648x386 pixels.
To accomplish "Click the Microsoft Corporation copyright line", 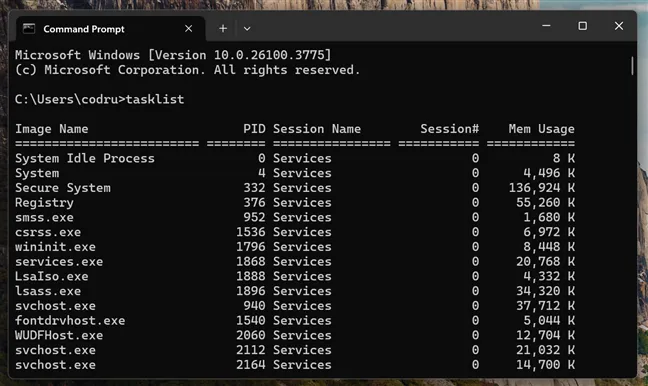I will (188, 70).
